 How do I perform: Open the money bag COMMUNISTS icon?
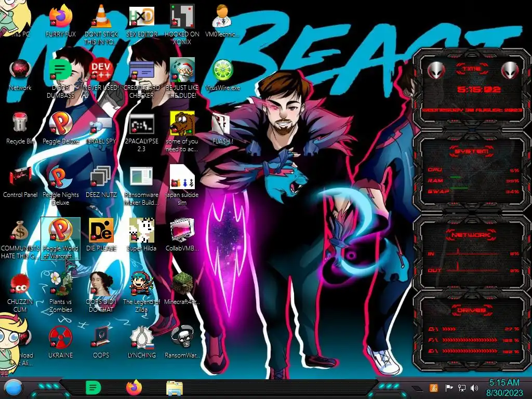[20, 231]
